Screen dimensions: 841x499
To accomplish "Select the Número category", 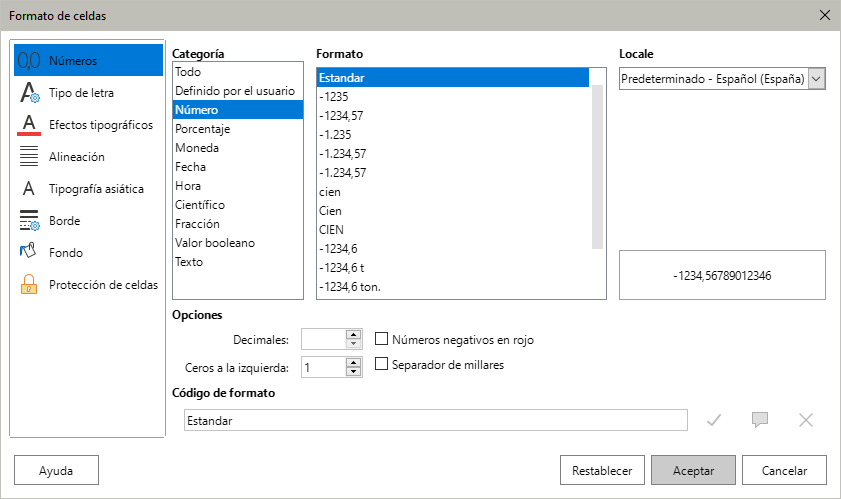I will 238,109.
